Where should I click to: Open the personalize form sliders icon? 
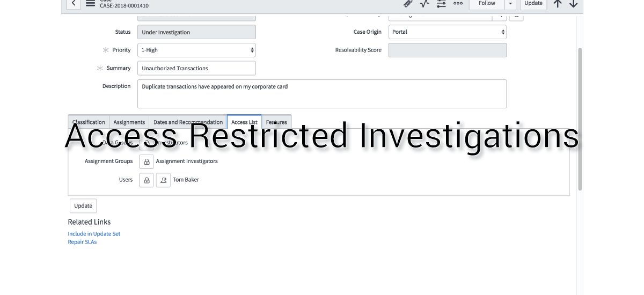(441, 3)
